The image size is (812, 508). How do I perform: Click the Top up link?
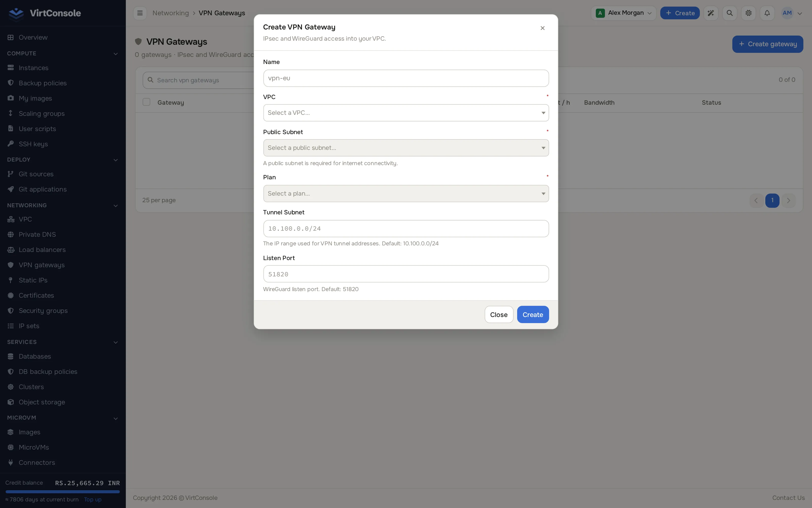(x=93, y=500)
